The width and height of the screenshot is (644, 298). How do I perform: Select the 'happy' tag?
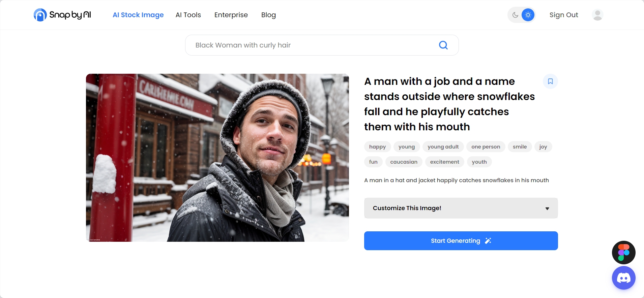(x=377, y=147)
